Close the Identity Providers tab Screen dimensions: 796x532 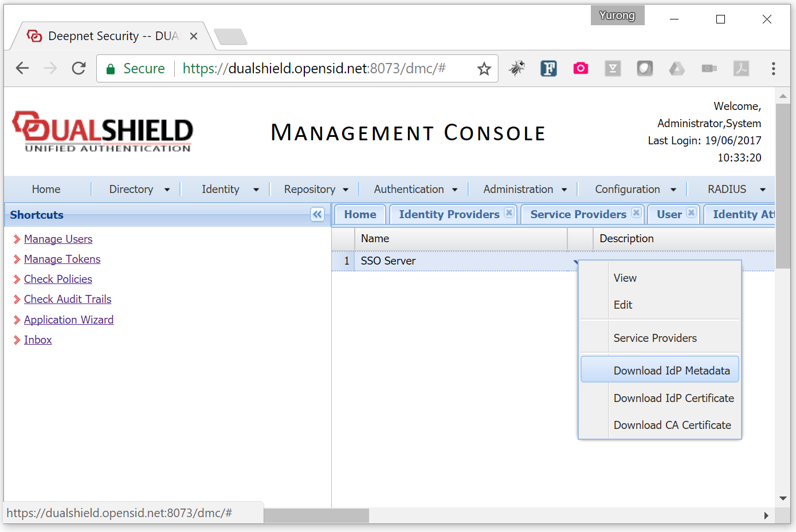coord(509,213)
